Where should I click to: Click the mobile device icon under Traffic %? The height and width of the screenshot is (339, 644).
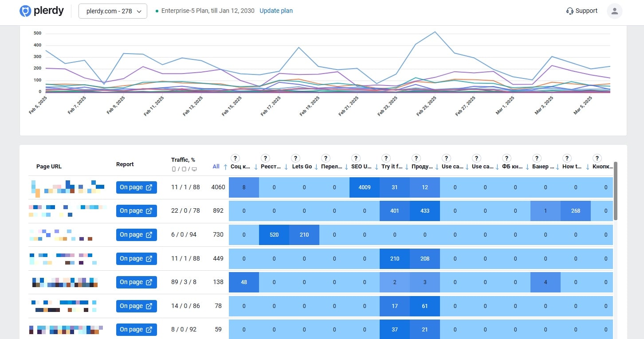173,169
